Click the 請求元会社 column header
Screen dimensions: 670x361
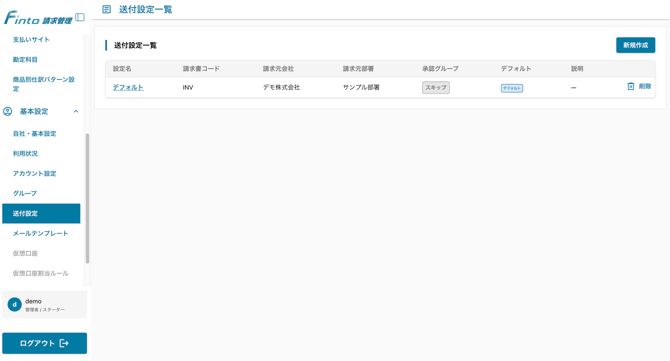point(278,69)
